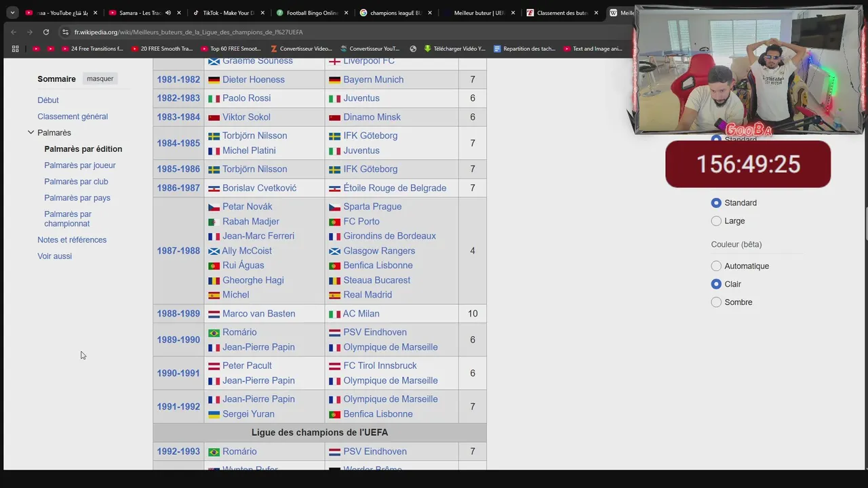Open the Marco van Basten player link
The image size is (868, 488).
pos(258,314)
